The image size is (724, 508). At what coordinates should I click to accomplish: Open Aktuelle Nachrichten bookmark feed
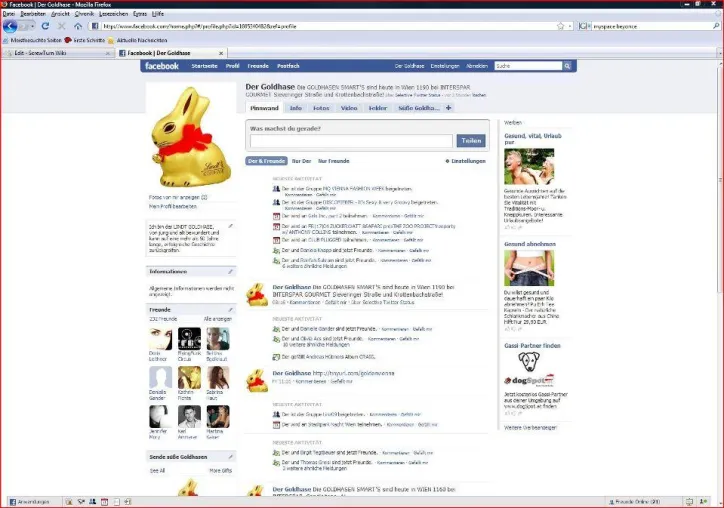[x=138, y=40]
